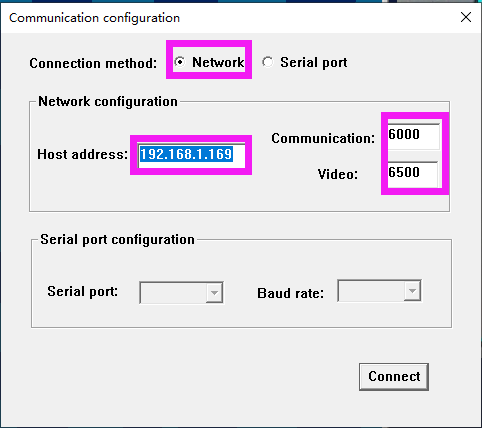
Task: Click the Connection method label
Action: coord(93,63)
